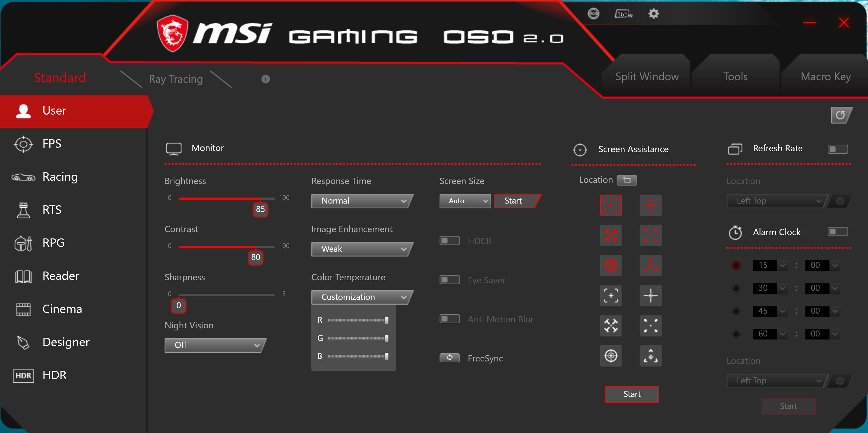Click the blue B color slider
868x433 pixels.
[358, 356]
